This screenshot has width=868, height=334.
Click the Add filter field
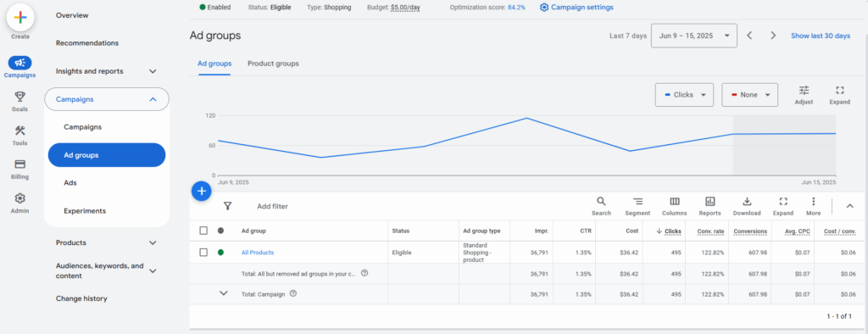coord(272,206)
